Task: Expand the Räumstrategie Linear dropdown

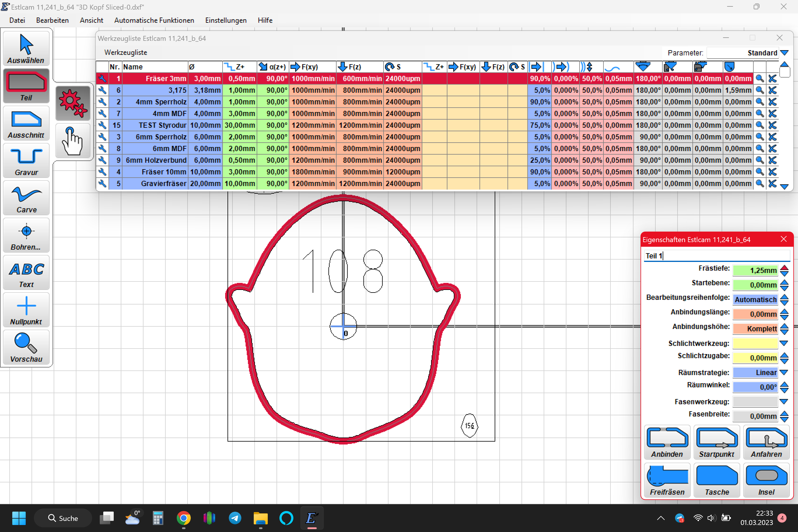Action: 784,372
